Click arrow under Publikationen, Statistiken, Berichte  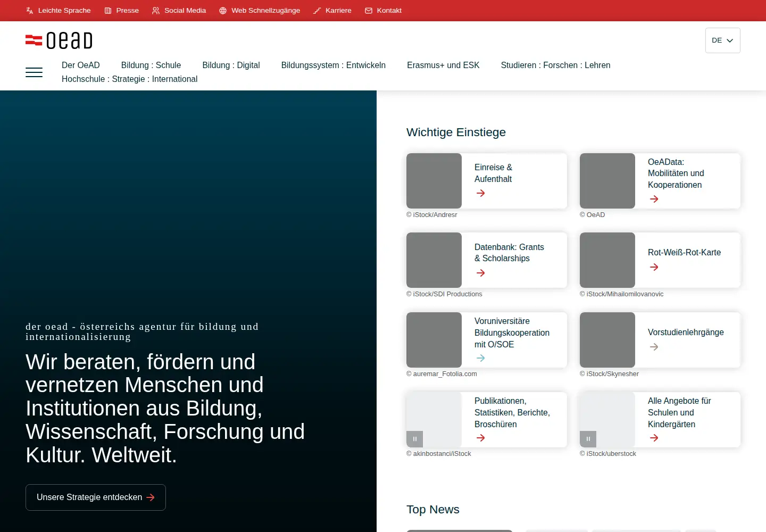481,438
